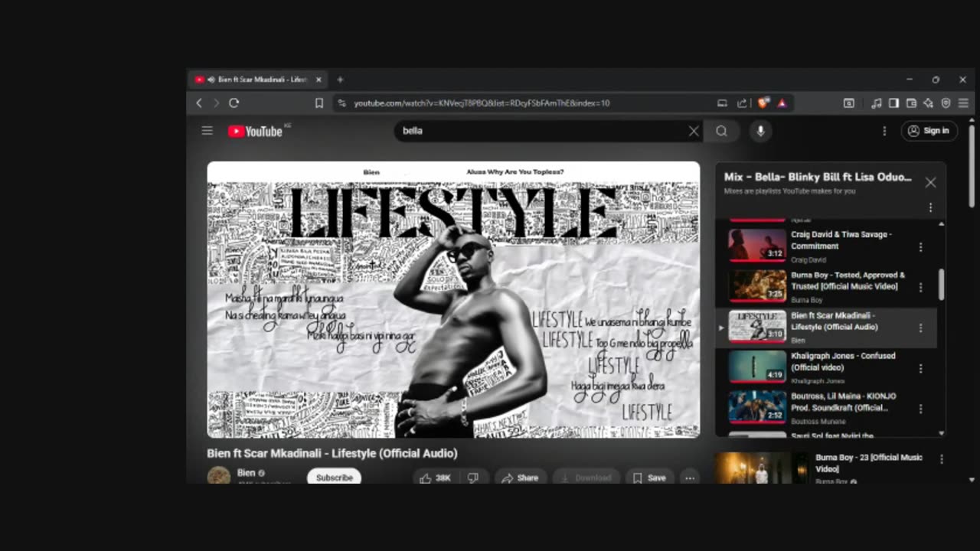Play Burna Boy Tested, Approved & Trusted thumbnail
This screenshot has width=980, height=551.
[757, 285]
